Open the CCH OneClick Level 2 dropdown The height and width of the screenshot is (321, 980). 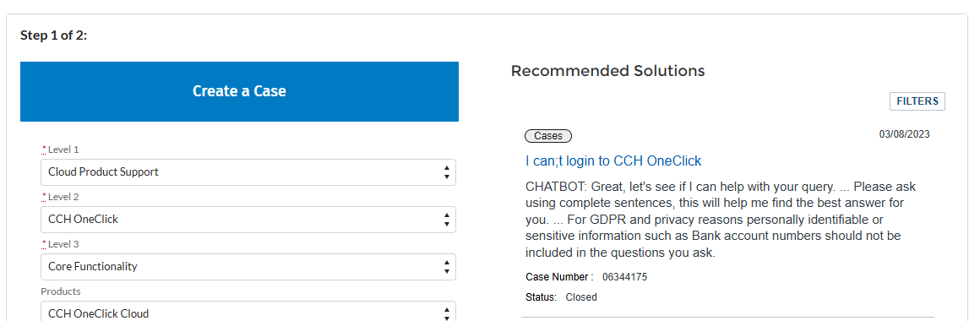pos(248,220)
